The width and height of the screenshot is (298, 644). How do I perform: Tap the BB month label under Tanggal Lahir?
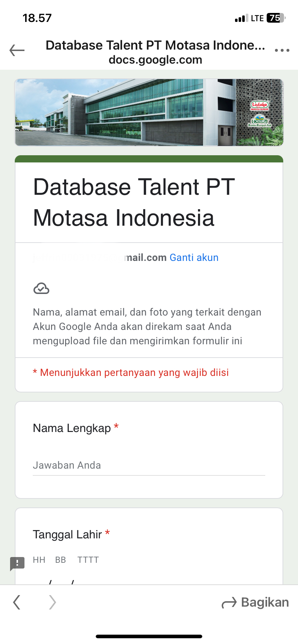point(60,560)
